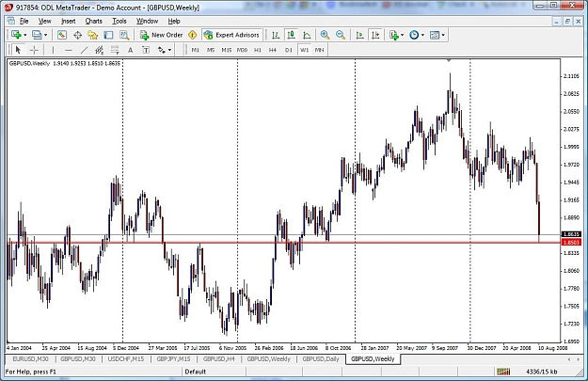Select the Fibonacci Retracement tool

click(x=115, y=50)
